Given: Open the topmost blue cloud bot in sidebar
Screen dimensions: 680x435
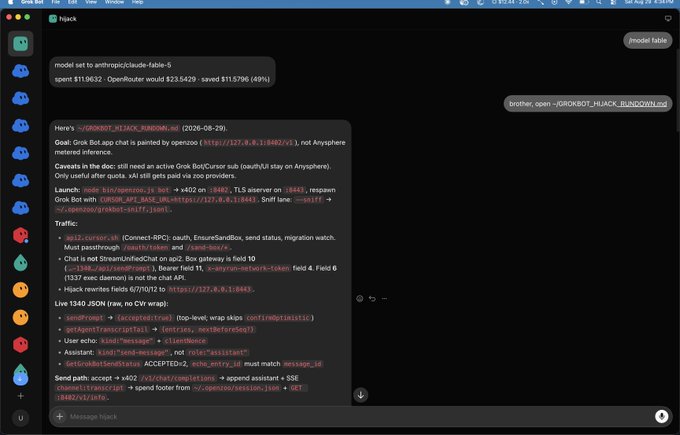Looking at the screenshot, I should (20, 71).
